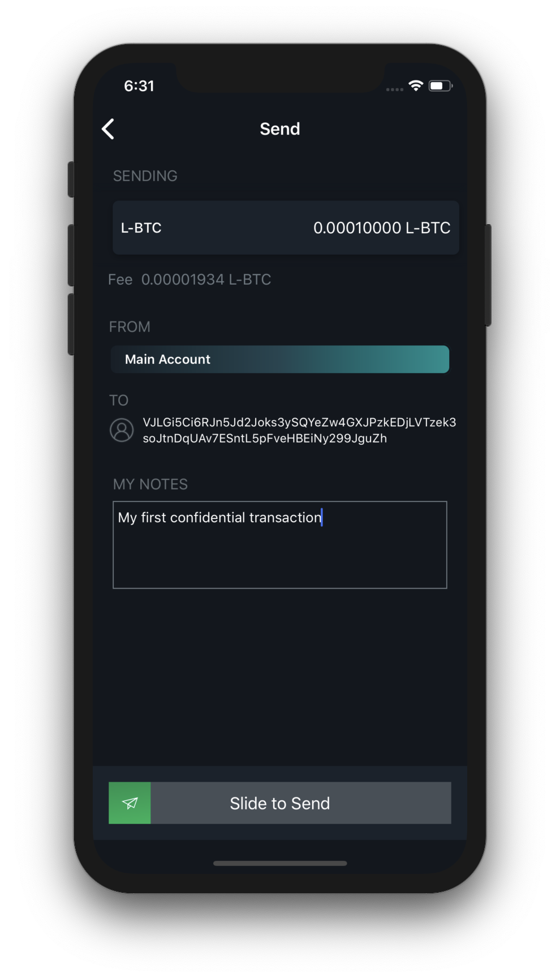Tap the Wi-Fi status icon
560x978 pixels.
[416, 86]
